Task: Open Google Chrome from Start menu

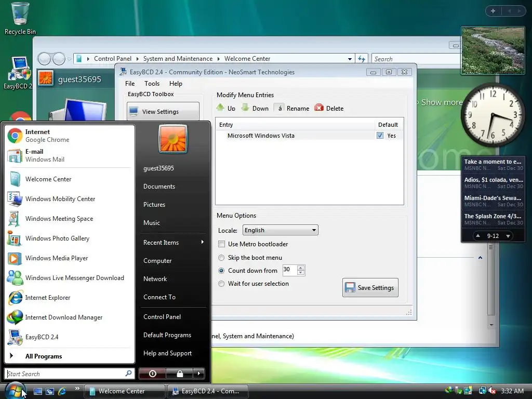Action: (x=70, y=136)
